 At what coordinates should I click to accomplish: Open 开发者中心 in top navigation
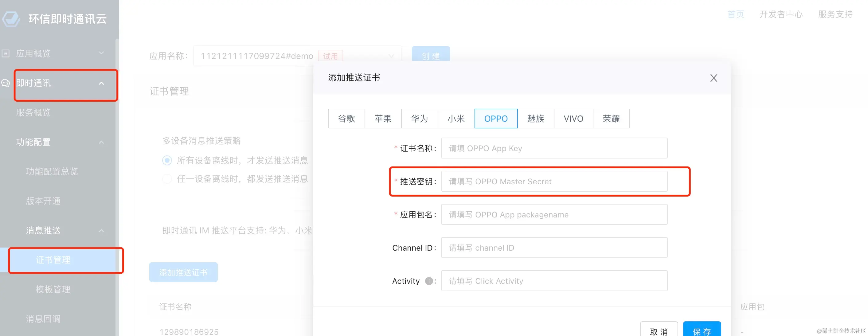pos(781,14)
